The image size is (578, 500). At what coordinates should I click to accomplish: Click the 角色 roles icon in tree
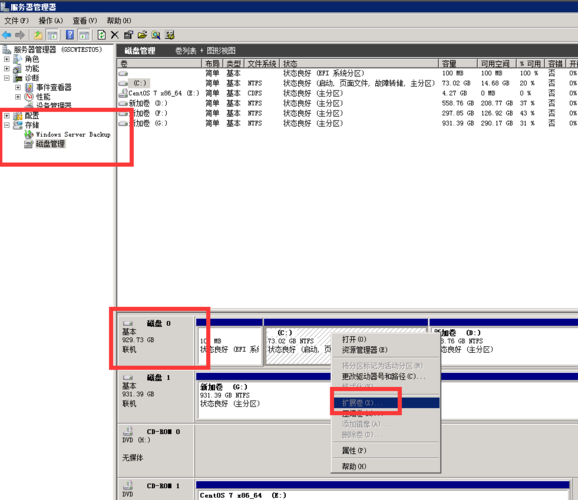click(x=18, y=59)
